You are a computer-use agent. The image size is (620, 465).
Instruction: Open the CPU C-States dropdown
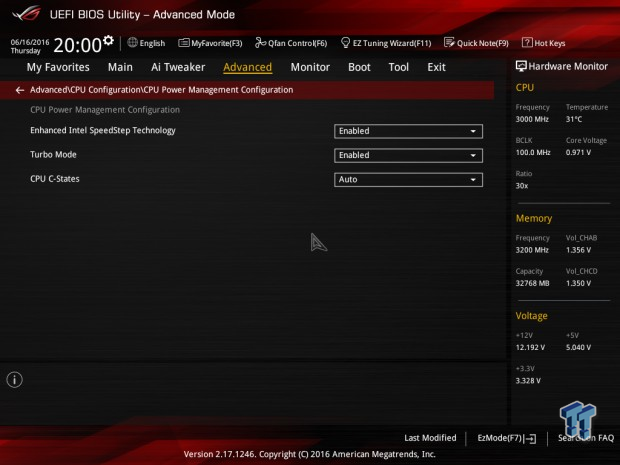pyautogui.click(x=408, y=180)
